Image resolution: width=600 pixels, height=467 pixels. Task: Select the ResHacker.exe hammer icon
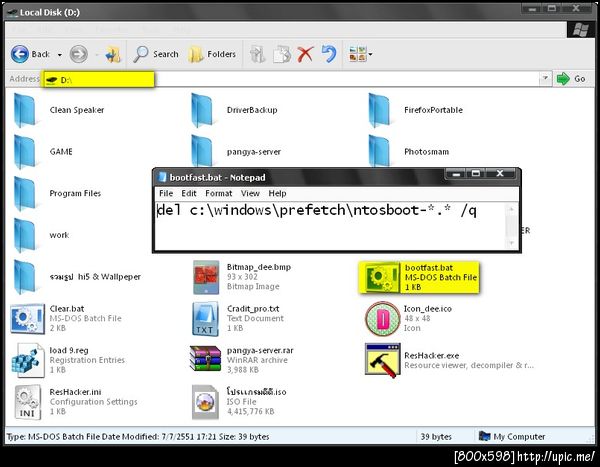382,360
